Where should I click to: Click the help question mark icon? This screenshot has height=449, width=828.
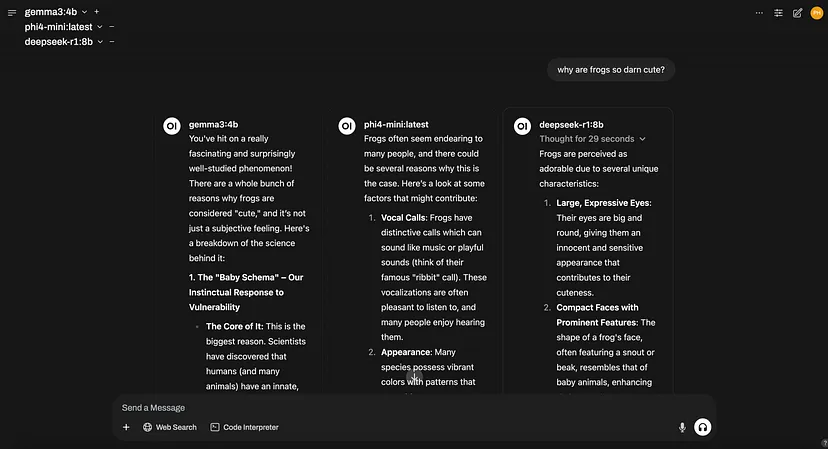click(x=824, y=443)
